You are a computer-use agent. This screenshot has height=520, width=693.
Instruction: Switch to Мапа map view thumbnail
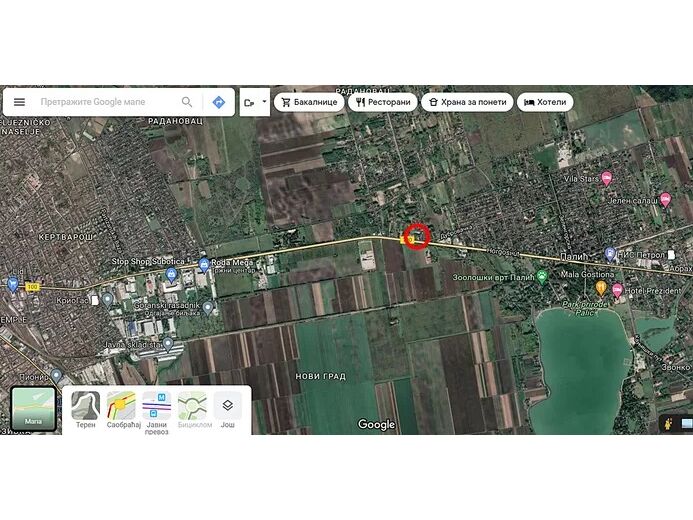33,407
